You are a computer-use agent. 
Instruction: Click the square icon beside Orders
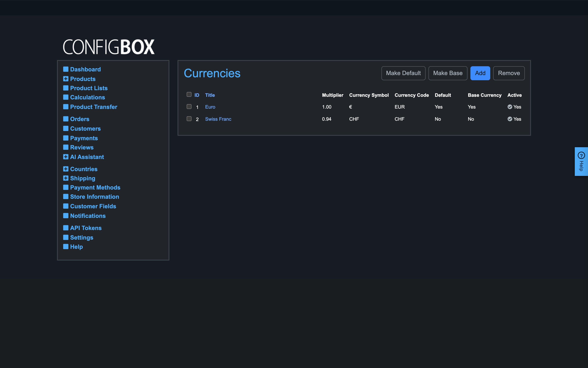(x=66, y=119)
